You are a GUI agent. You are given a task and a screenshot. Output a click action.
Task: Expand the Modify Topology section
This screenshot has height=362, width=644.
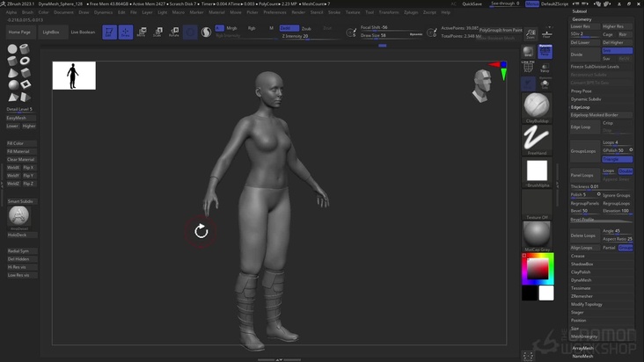pyautogui.click(x=587, y=303)
